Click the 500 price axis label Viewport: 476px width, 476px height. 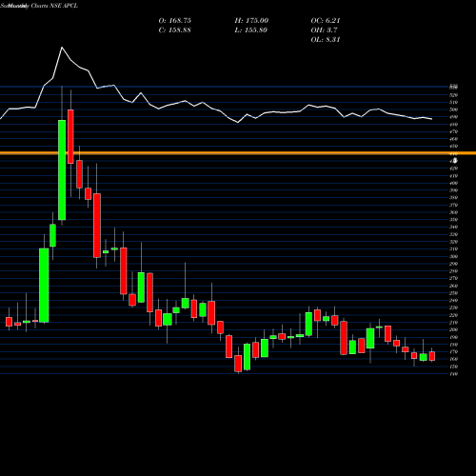(454, 109)
